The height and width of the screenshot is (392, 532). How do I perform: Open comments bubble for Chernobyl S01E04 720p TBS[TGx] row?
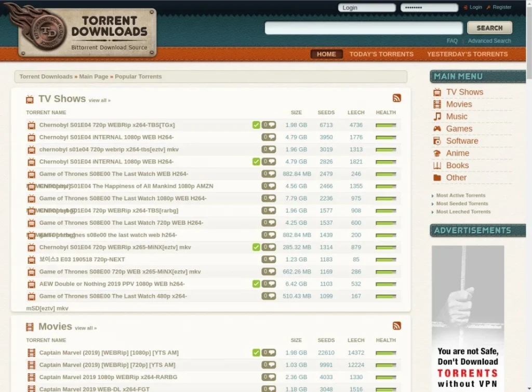click(x=269, y=125)
